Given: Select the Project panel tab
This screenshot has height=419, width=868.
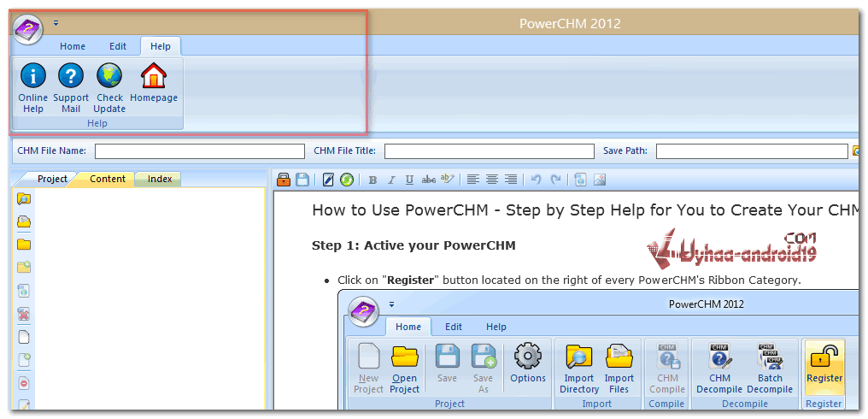Looking at the screenshot, I should pos(52,179).
